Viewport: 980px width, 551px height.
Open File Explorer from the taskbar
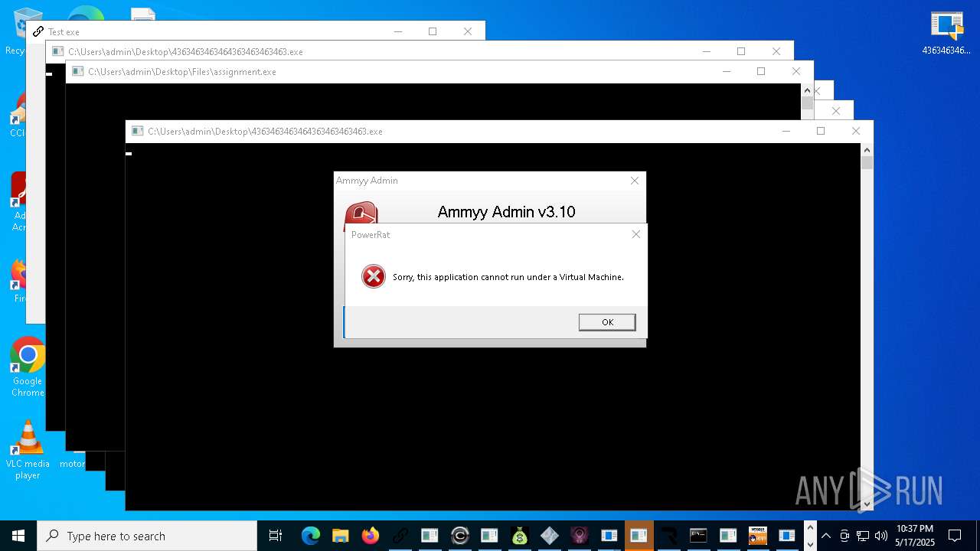pyautogui.click(x=340, y=536)
